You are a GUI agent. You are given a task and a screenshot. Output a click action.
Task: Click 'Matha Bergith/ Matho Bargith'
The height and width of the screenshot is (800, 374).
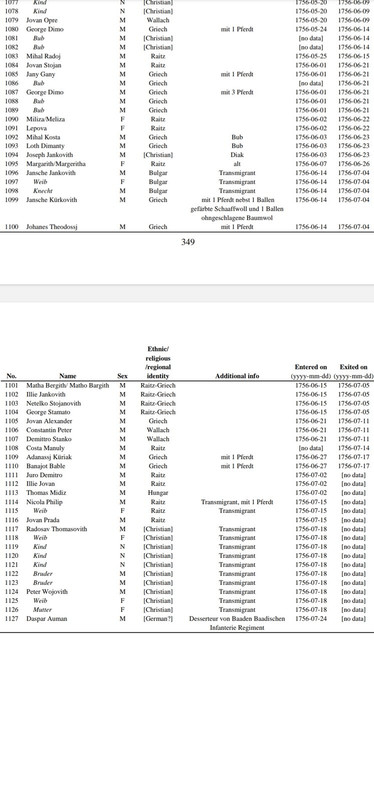point(67,386)
